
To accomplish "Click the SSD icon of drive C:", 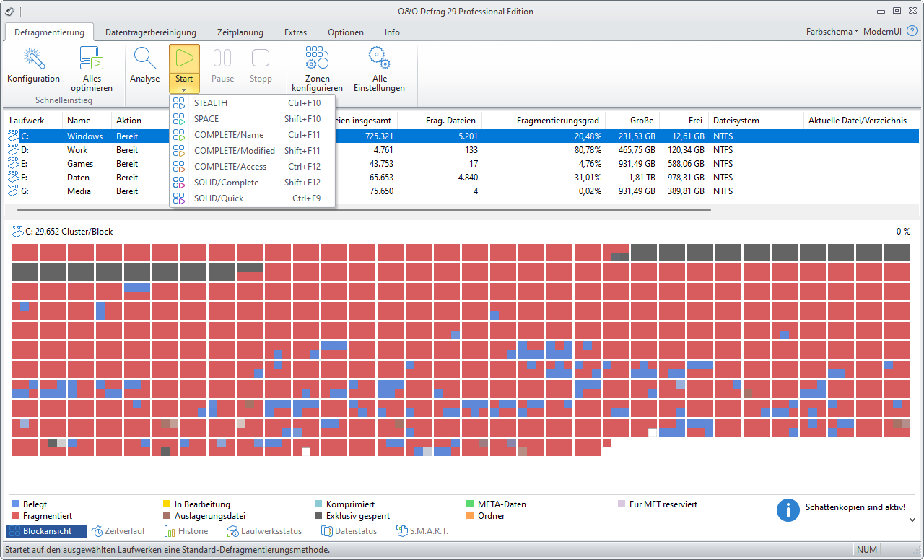I will tap(13, 136).
